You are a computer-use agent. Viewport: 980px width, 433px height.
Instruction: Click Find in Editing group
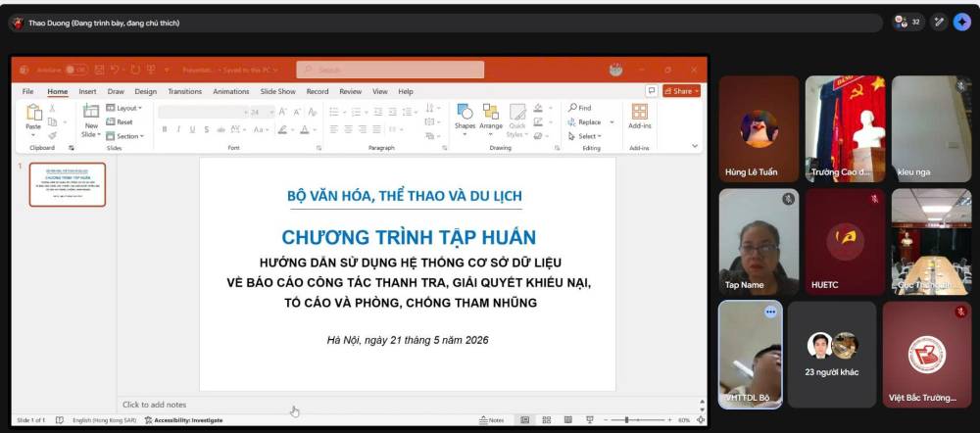click(579, 108)
